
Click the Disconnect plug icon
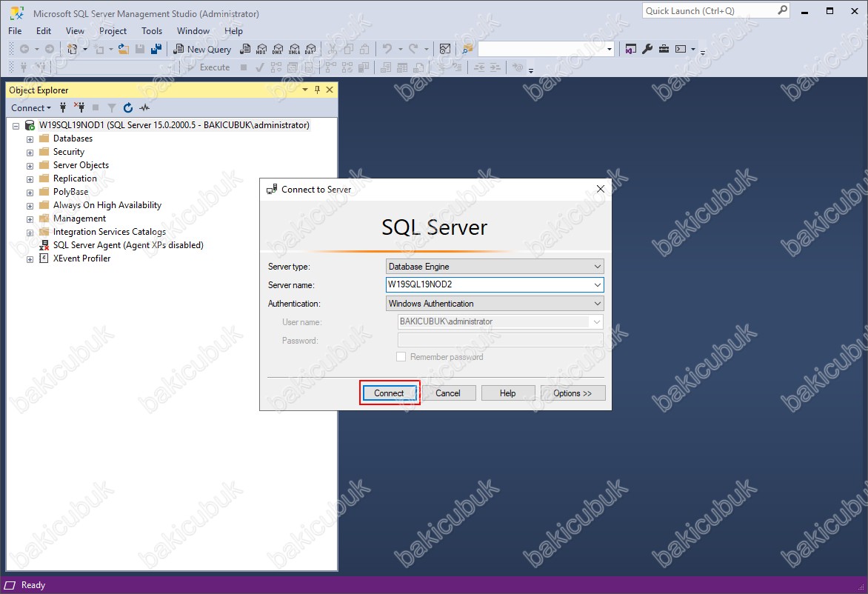pos(79,108)
